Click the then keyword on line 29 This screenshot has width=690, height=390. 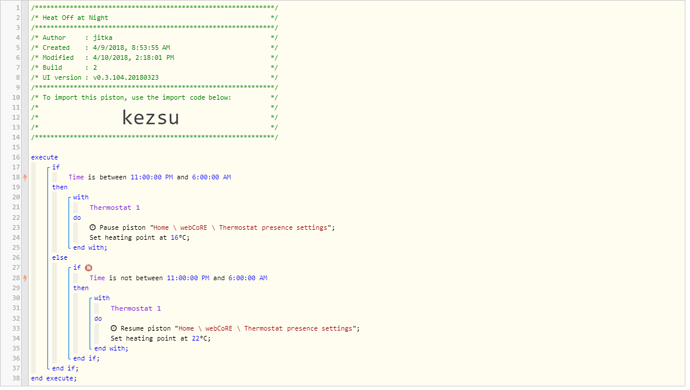pos(81,288)
